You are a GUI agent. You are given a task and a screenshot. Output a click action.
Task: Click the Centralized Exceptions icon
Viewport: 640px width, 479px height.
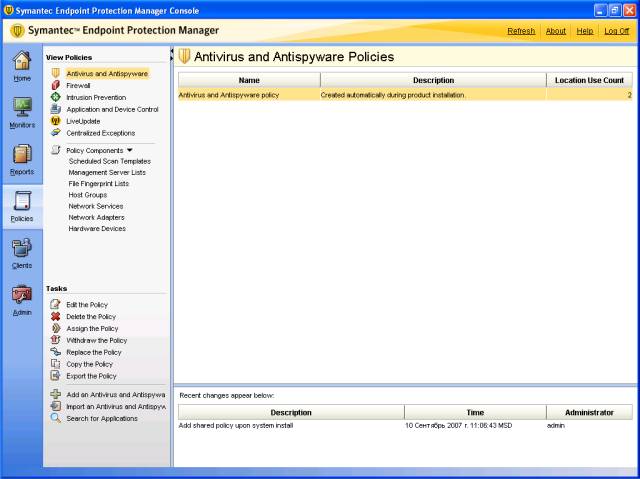[x=56, y=133]
